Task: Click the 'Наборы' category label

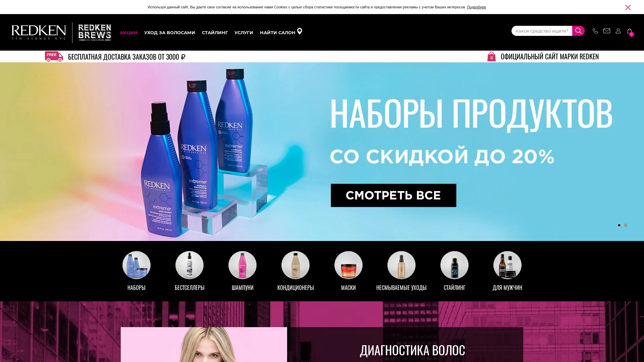Action: point(137,288)
